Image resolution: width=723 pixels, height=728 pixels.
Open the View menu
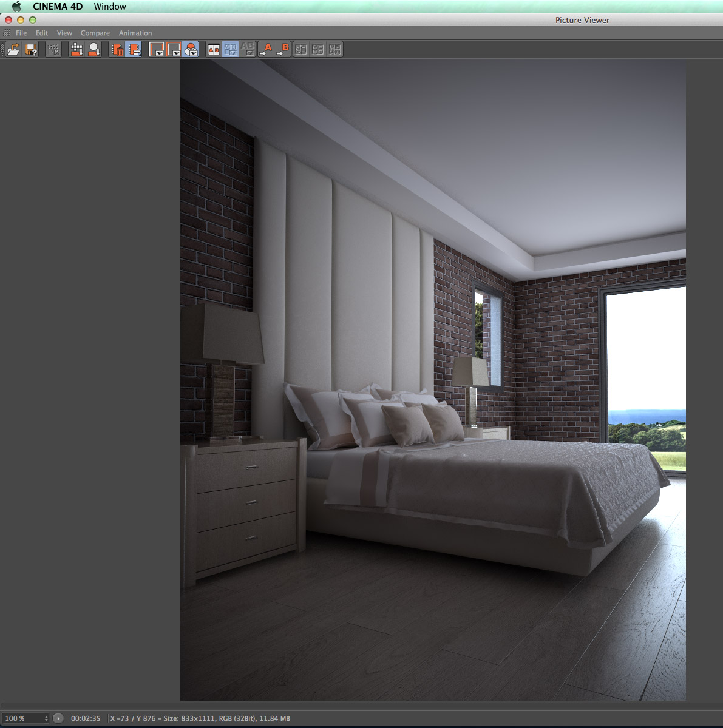pyautogui.click(x=64, y=33)
